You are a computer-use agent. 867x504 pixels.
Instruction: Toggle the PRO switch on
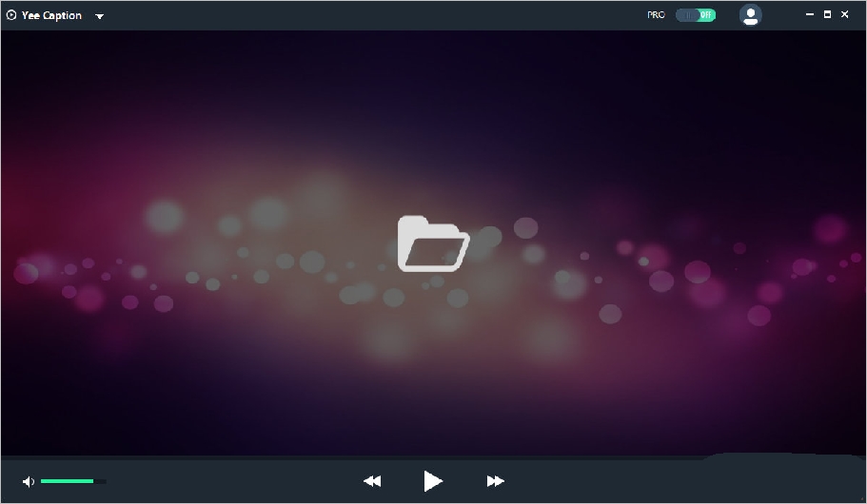click(x=696, y=15)
